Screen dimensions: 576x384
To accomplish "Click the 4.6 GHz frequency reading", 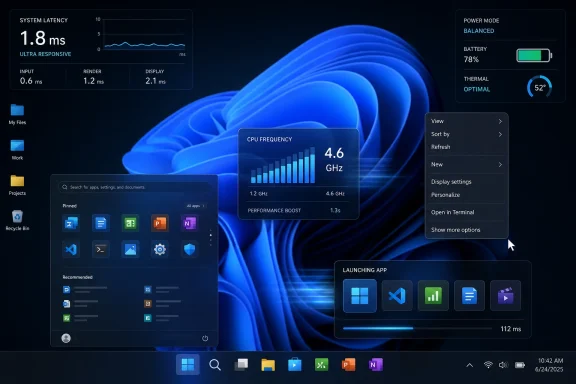I will [334, 160].
